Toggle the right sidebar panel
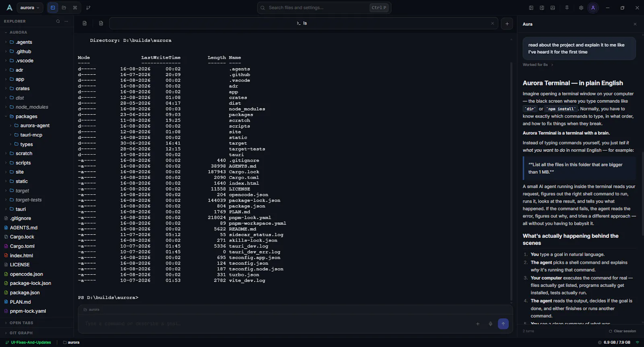Image resolution: width=644 pixels, height=347 pixels. click(x=542, y=8)
